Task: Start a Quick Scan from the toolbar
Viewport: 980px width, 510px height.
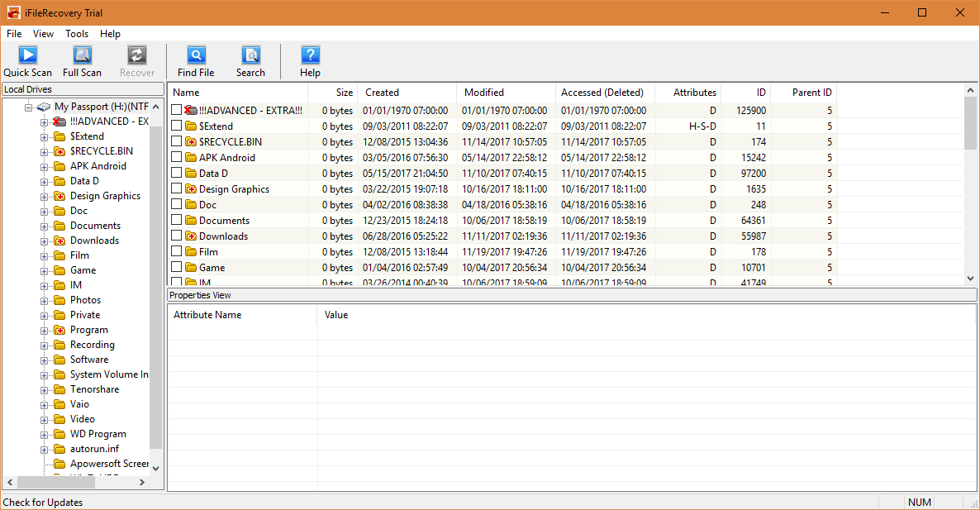Action: [x=28, y=56]
